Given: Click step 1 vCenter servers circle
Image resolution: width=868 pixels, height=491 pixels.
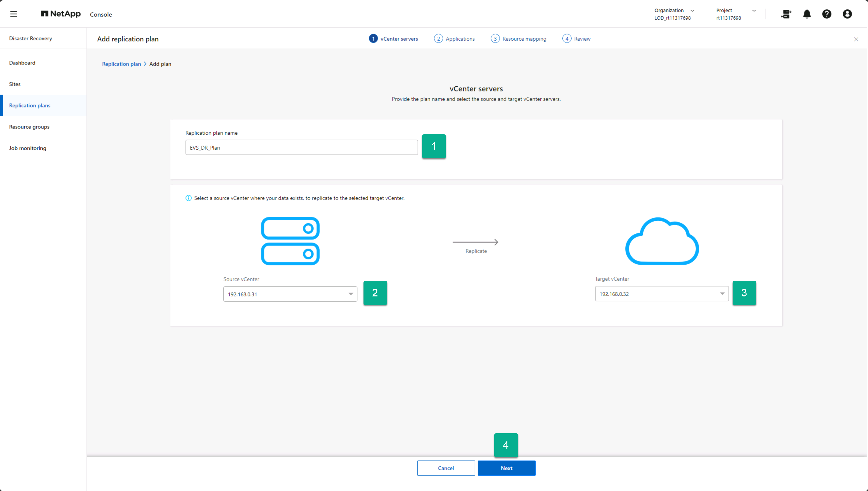Looking at the screenshot, I should tap(373, 38).
